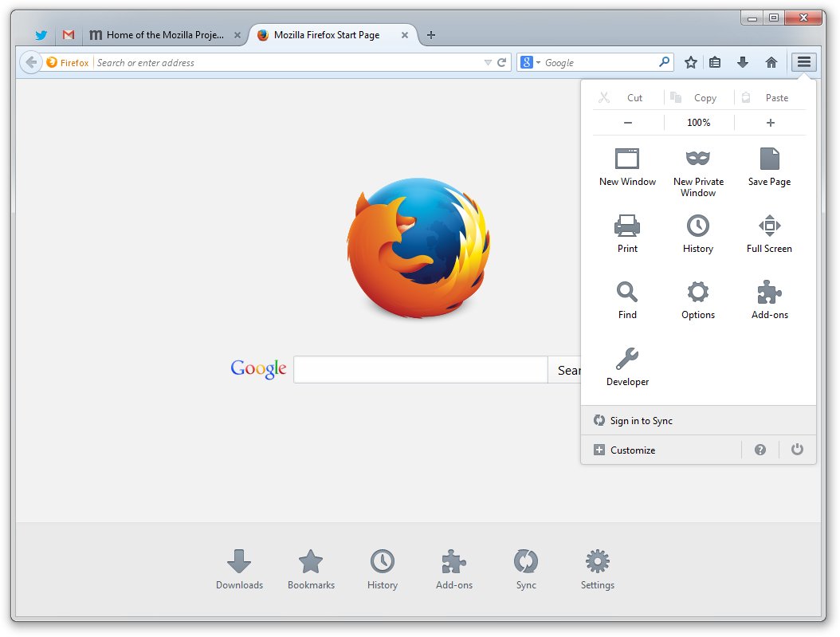This screenshot has height=637, width=840.
Task: Open the Developer tools menu
Action: click(x=626, y=367)
